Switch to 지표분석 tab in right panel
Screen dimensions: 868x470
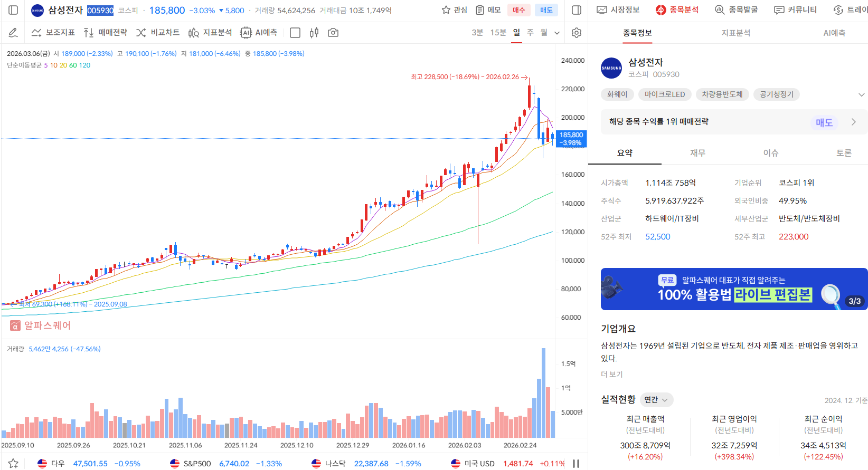pos(736,33)
